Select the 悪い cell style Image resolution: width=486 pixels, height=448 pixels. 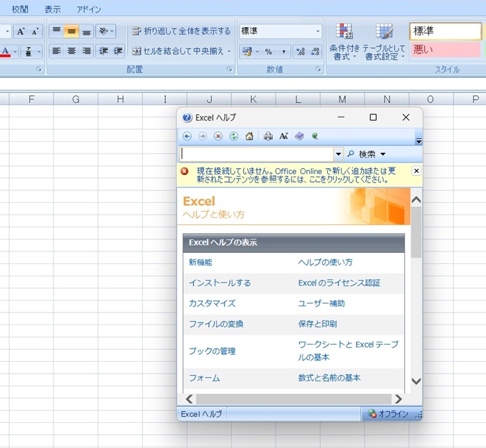(445, 49)
